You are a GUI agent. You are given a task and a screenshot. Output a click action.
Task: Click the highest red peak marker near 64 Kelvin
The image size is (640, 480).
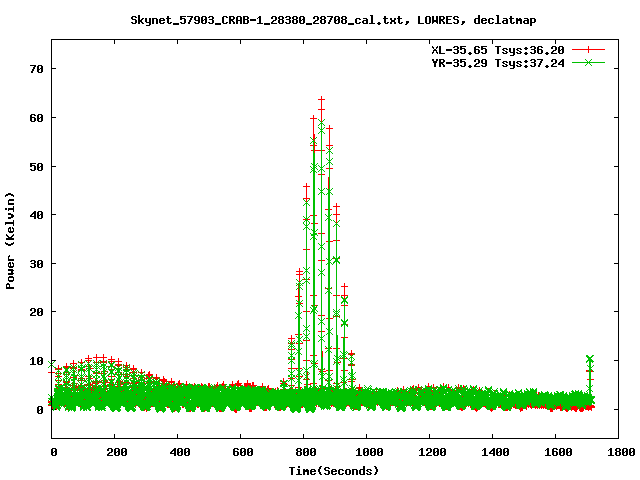click(x=322, y=99)
